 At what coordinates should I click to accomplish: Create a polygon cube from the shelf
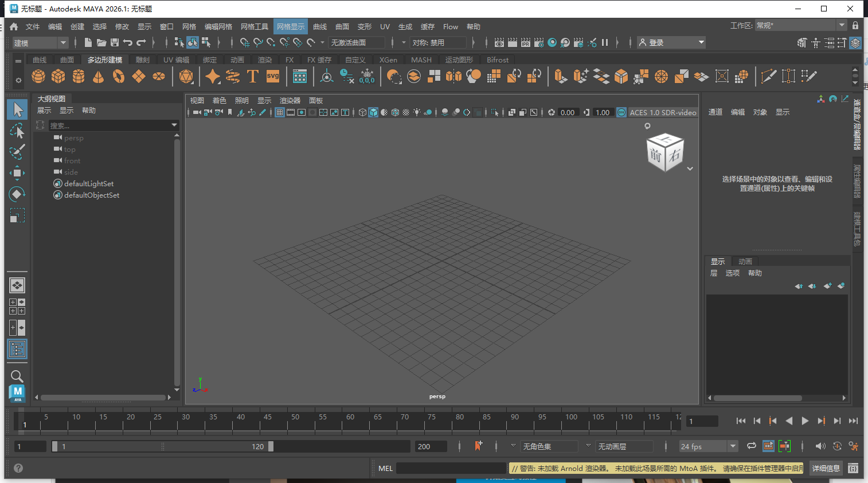pos(58,76)
